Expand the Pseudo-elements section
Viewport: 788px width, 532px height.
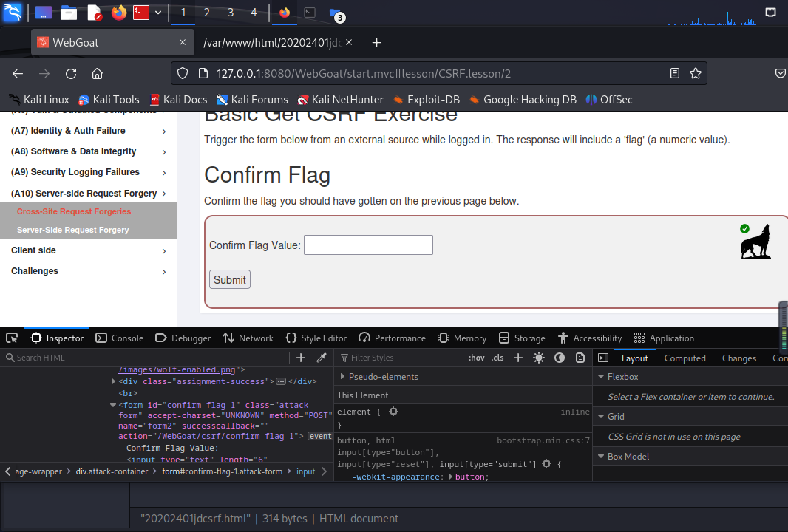pos(342,376)
